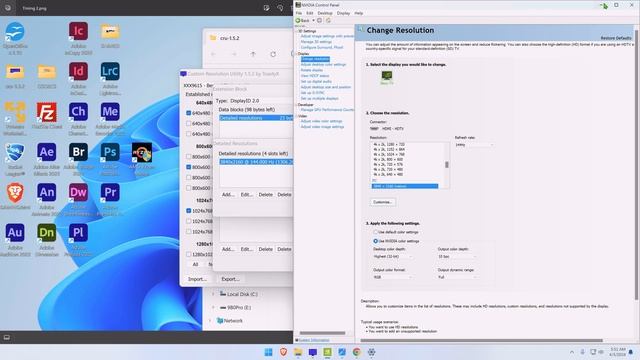
Task: Open Adobe Media Encoder desktop icon
Action: [110, 118]
